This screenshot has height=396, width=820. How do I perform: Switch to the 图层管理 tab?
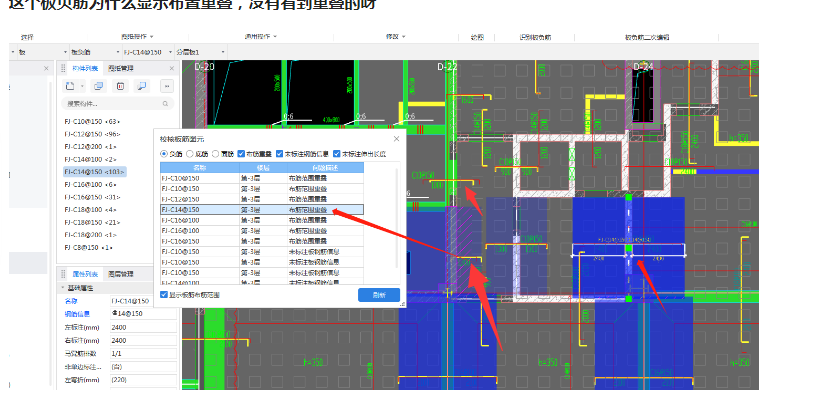tap(121, 274)
